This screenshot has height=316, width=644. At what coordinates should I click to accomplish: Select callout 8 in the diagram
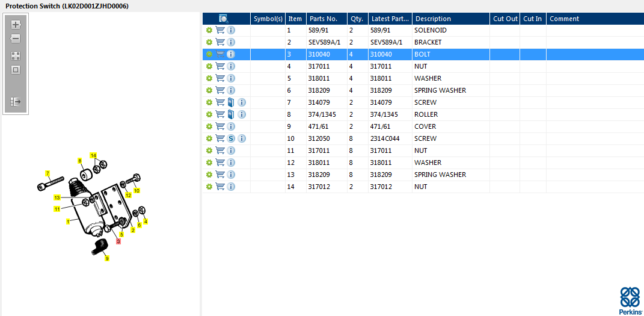tap(80, 161)
